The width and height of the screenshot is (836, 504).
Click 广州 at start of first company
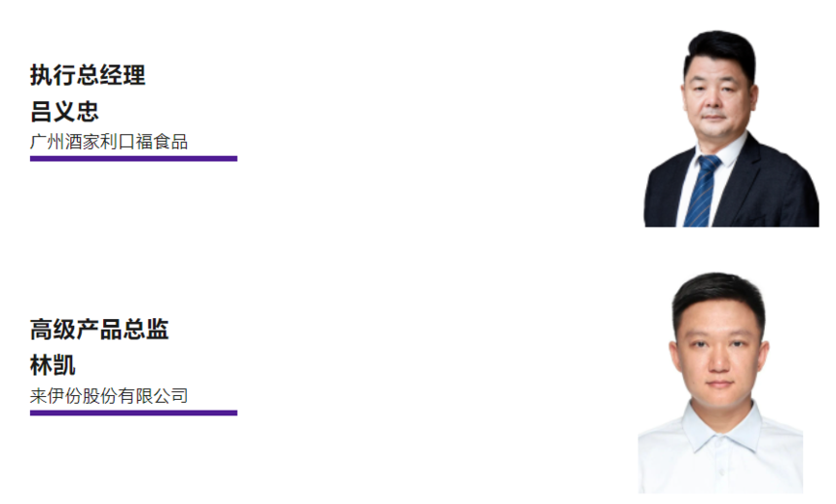pos(47,142)
